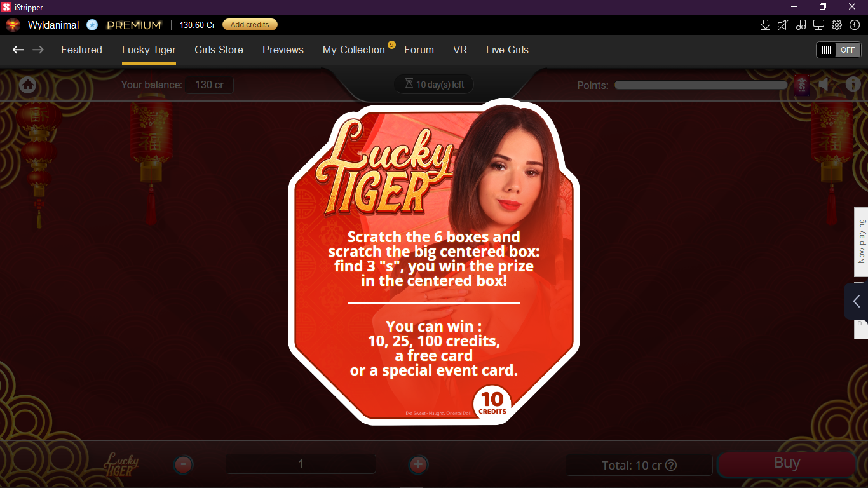Open the Now playing side tab
The height and width of the screenshot is (488, 868).
(861, 241)
